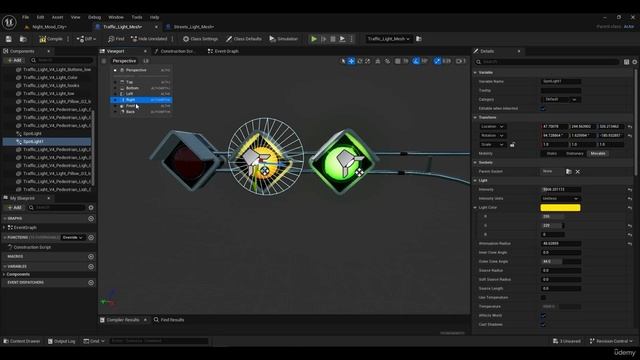640x360 pixels.
Task: Open Class Settings
Action: coord(200,39)
